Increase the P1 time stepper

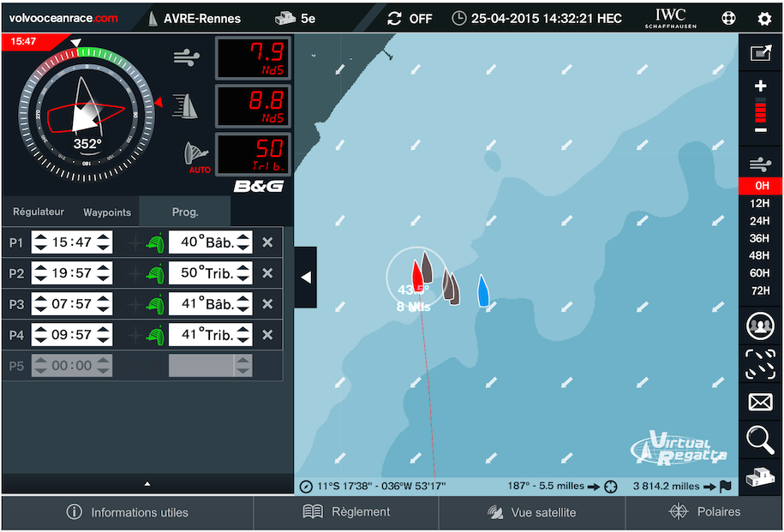tap(103, 237)
